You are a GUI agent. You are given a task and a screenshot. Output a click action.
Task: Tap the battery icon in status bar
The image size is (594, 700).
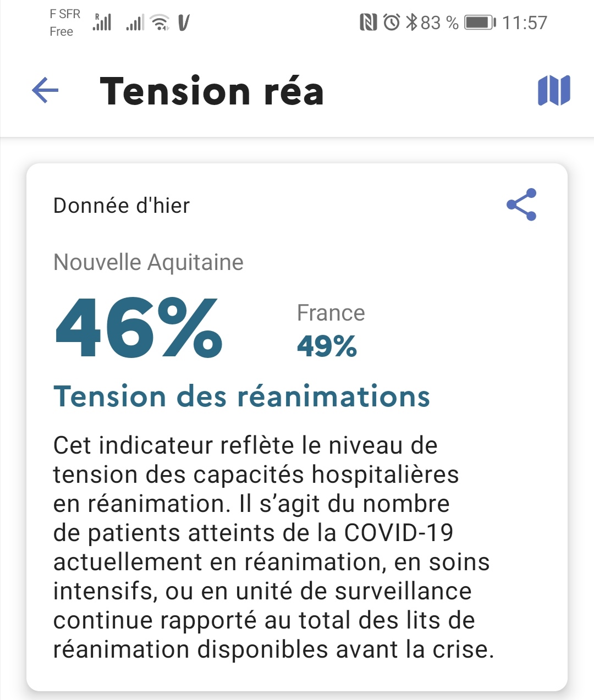[x=480, y=23]
